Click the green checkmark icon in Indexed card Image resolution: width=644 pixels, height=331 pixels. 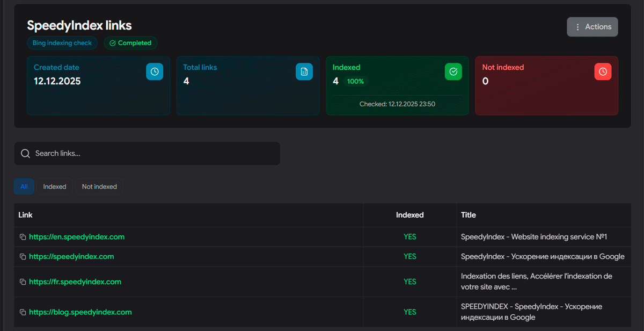pos(453,71)
